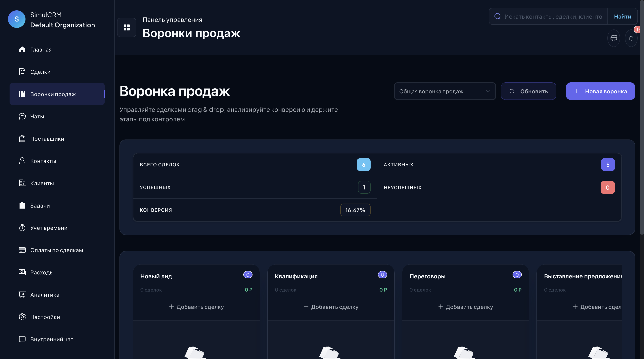Click the monitor icon in the top bar
The image size is (644, 359).
click(614, 38)
